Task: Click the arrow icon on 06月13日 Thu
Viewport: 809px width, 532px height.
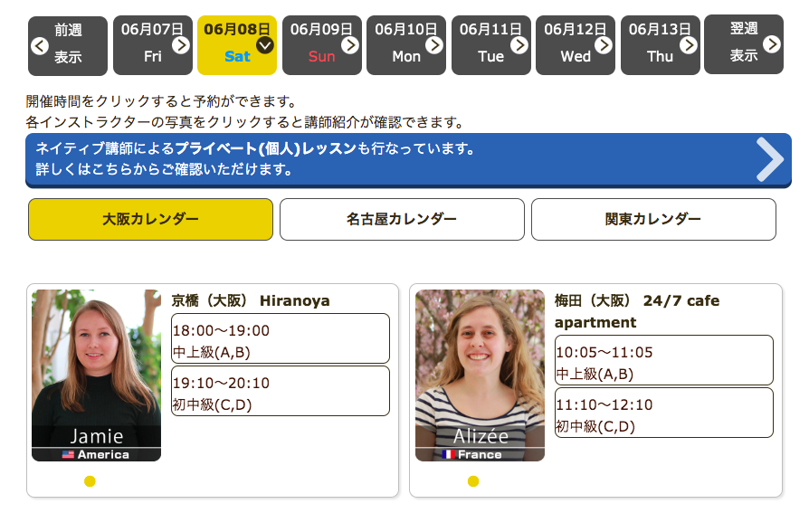Action: click(x=689, y=44)
